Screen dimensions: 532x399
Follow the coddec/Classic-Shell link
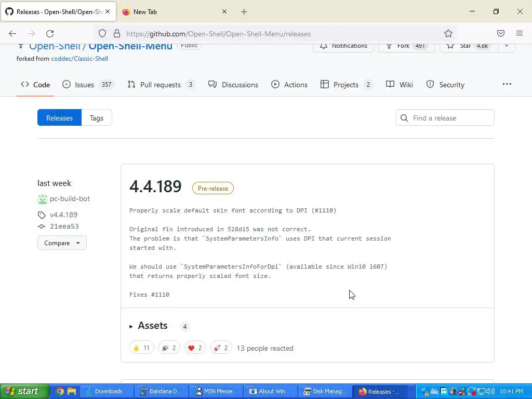coord(79,58)
